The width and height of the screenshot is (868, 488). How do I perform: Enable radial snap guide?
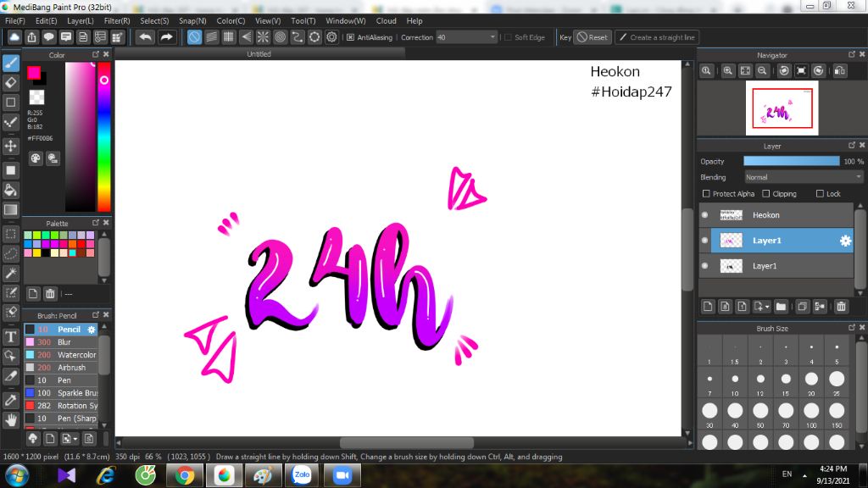(263, 37)
